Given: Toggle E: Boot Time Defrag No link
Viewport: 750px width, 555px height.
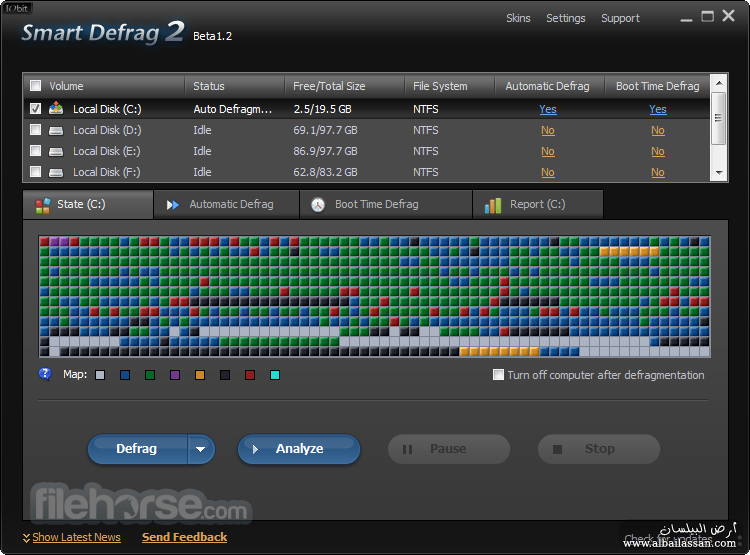Looking at the screenshot, I should pyautogui.click(x=658, y=152).
